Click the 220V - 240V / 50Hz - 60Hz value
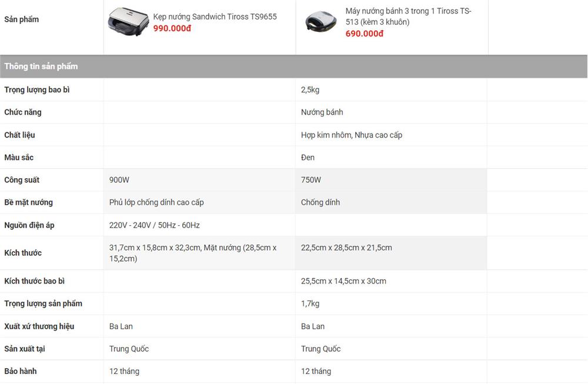Screen dimensions: 588x384 click(155, 225)
